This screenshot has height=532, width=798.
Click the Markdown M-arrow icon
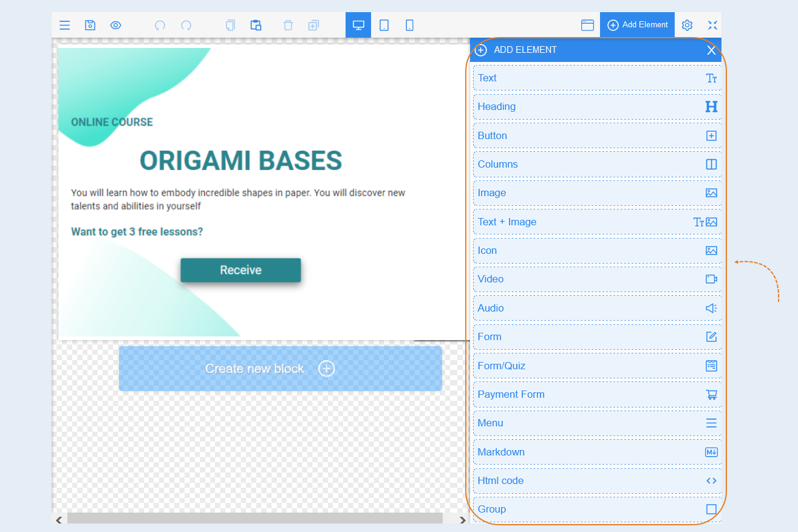711,452
